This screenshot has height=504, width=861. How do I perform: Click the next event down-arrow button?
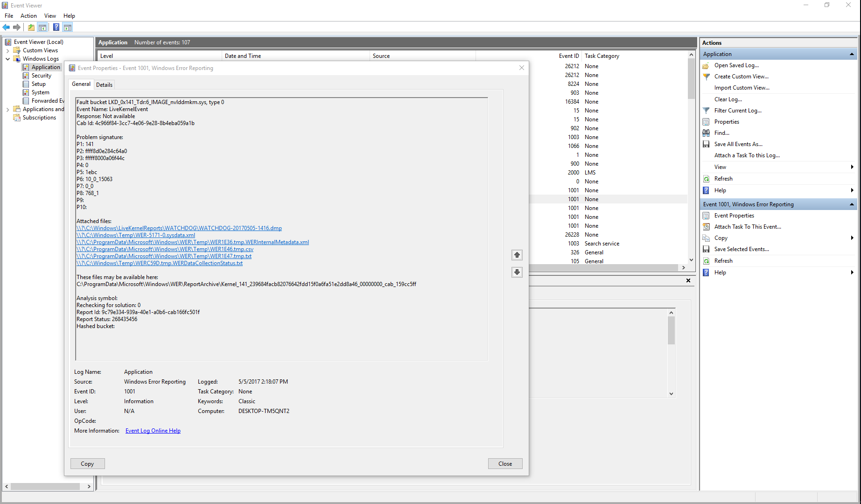click(x=517, y=272)
